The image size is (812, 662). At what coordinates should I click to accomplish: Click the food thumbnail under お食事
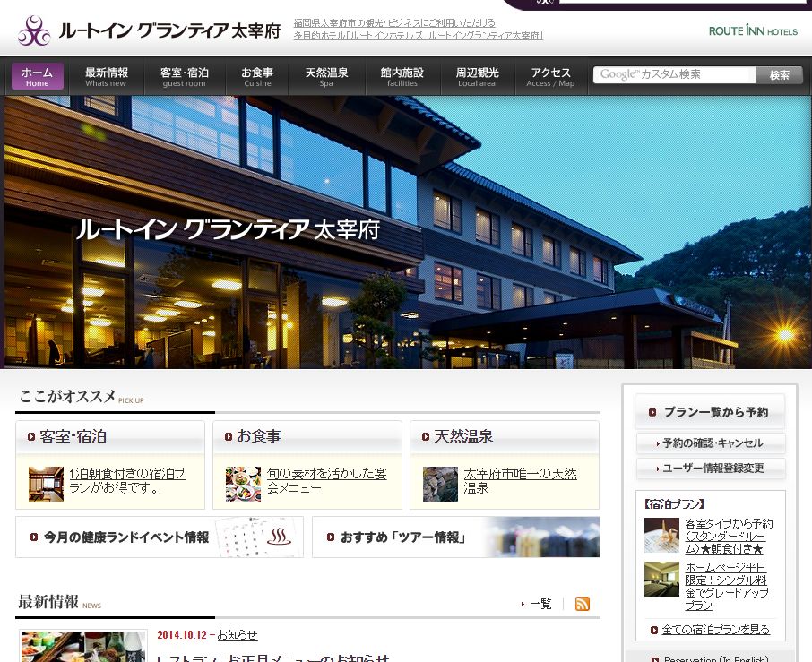[x=243, y=483]
